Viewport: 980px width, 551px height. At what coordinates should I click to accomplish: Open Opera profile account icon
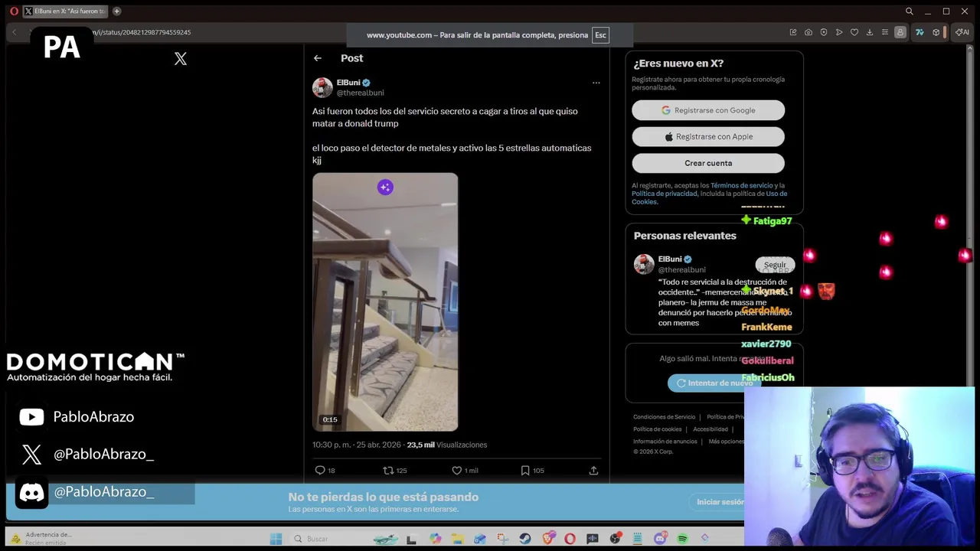(x=900, y=32)
